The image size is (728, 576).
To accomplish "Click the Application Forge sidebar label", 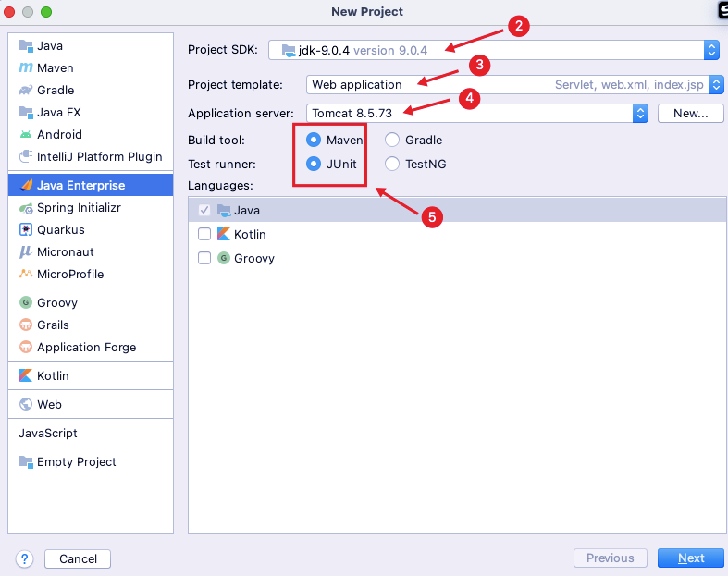I will click(86, 348).
